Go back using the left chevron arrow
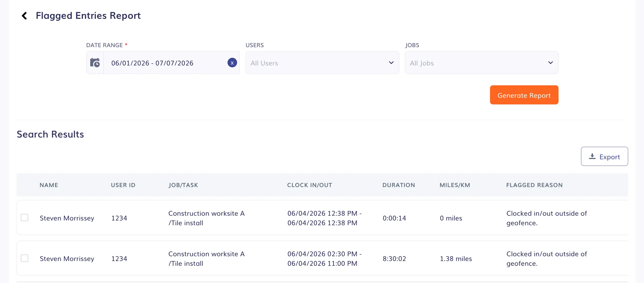This screenshot has width=644, height=283. (x=24, y=16)
